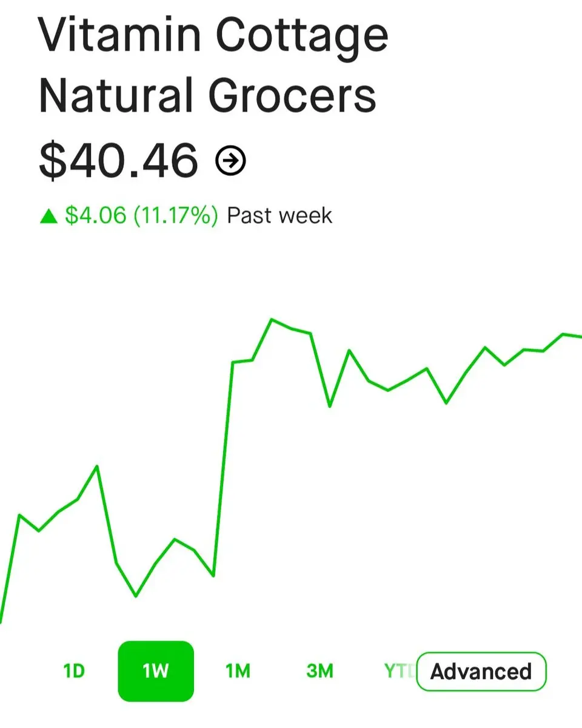The image size is (582, 728).
Task: Click the green upward triangle gain indicator
Action: pos(48,215)
